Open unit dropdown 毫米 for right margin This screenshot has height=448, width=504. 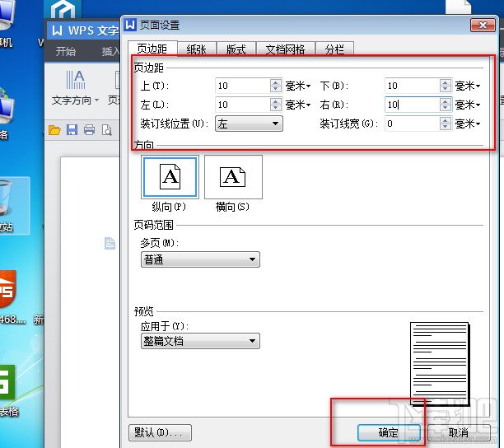468,105
